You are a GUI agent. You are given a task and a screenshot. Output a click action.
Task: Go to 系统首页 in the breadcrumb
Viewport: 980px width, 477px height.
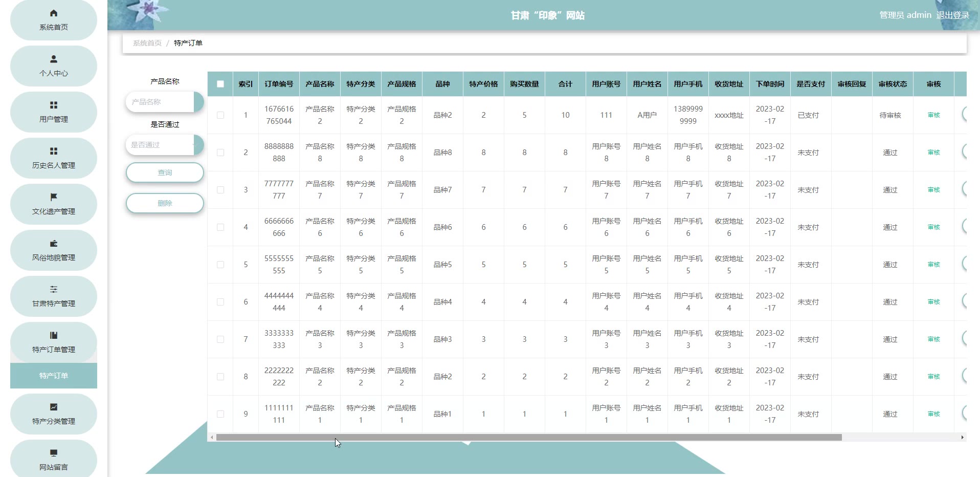click(x=147, y=43)
